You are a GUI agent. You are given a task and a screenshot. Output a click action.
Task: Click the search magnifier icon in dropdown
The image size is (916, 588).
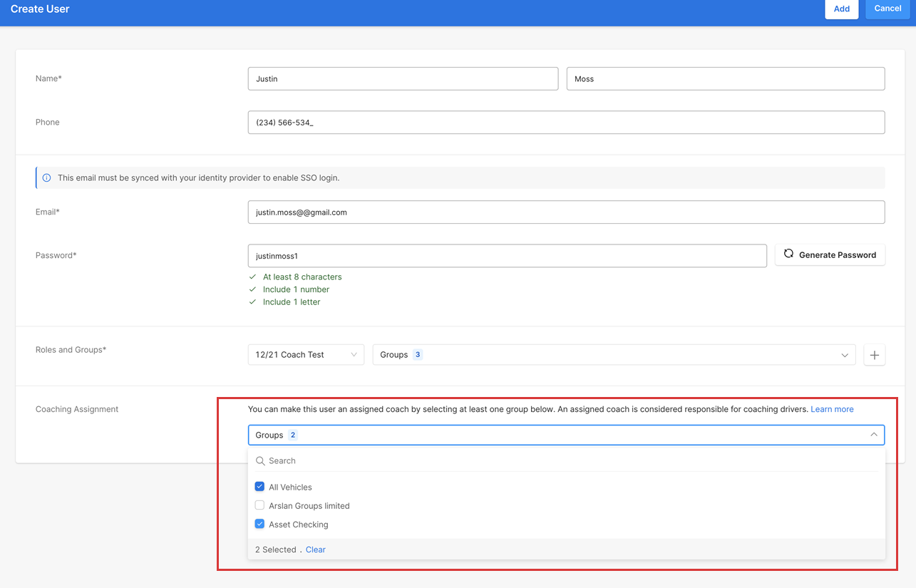click(x=260, y=461)
